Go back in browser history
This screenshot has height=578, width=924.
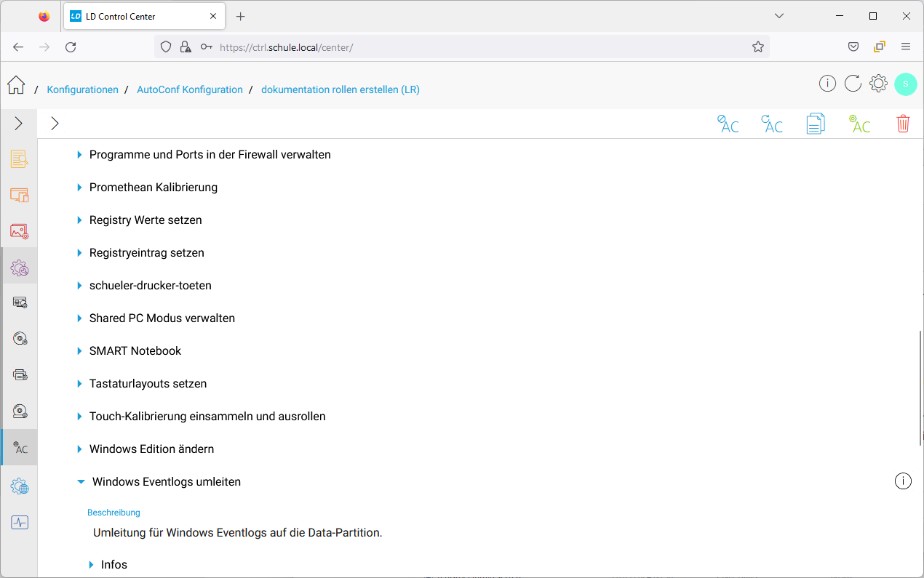coord(18,47)
